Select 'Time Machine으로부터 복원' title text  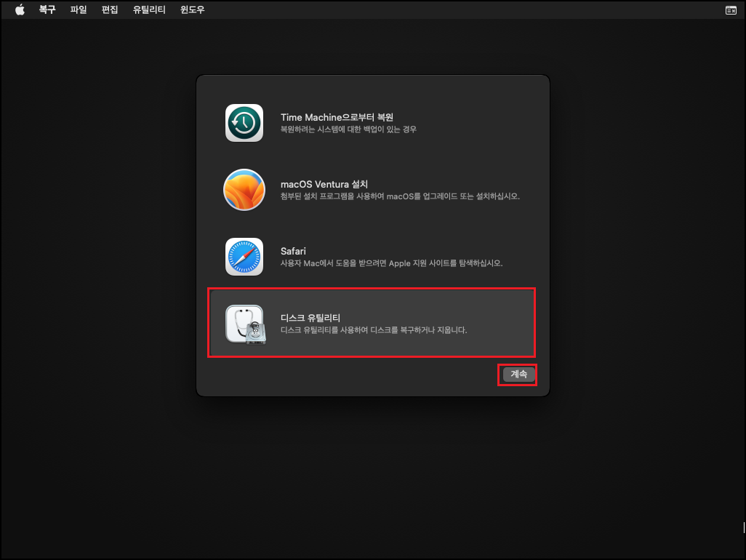click(337, 117)
